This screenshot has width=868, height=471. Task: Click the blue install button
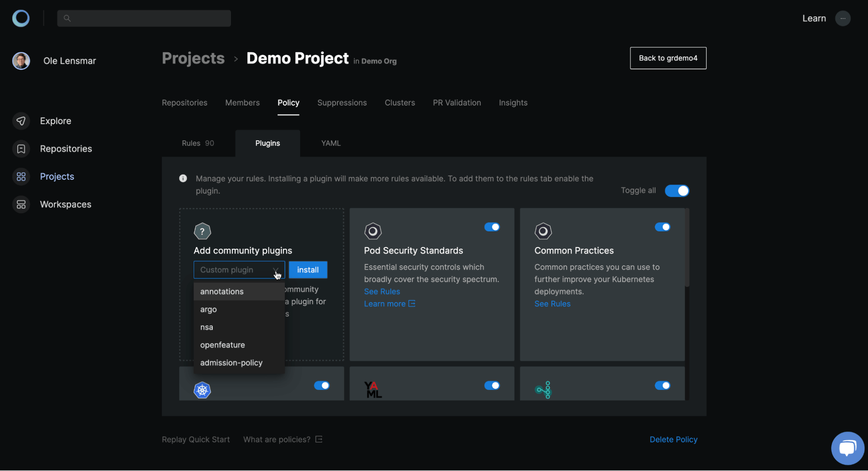click(x=307, y=270)
